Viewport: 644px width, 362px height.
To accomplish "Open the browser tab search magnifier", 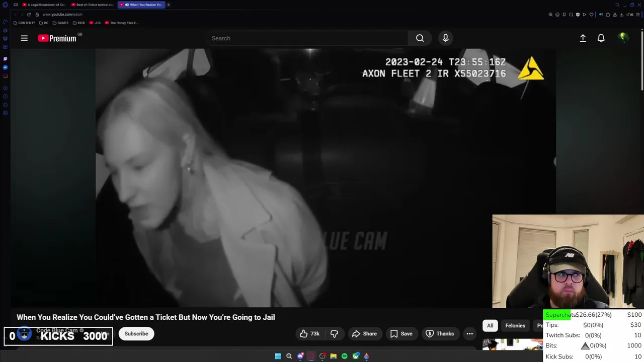I will pos(617,5).
